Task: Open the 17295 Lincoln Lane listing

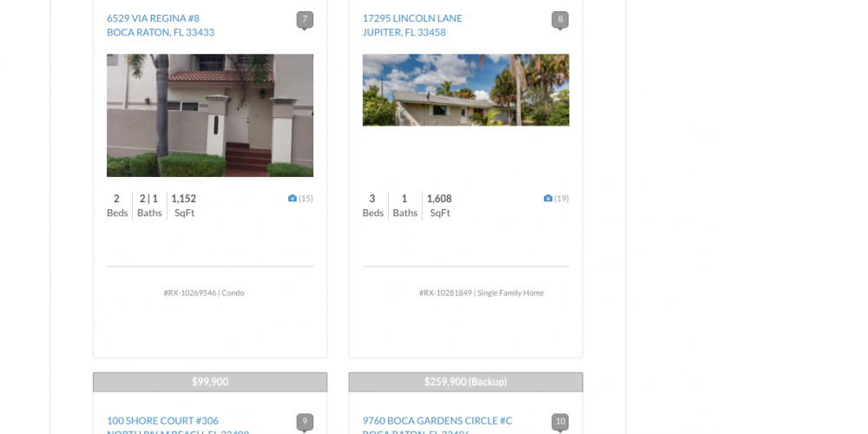Action: point(412,18)
